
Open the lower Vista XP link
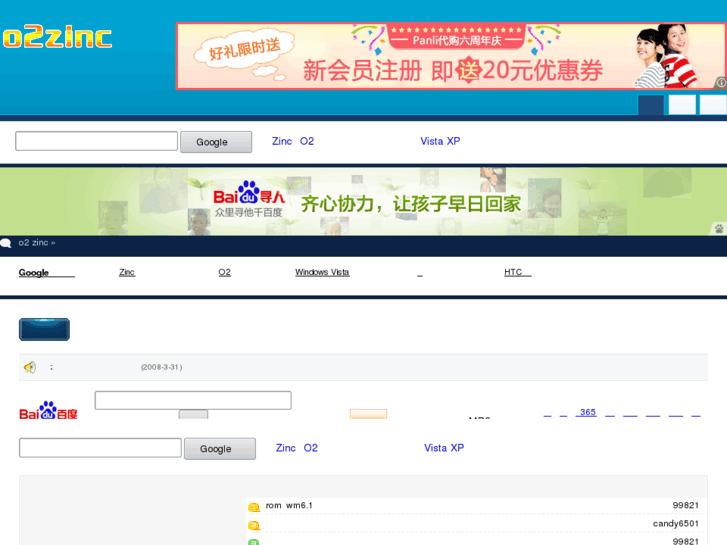click(444, 448)
